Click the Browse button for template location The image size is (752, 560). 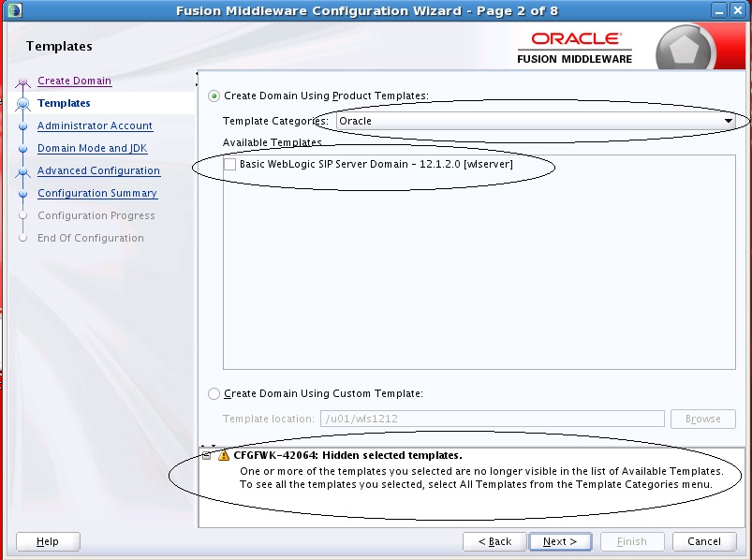(703, 419)
